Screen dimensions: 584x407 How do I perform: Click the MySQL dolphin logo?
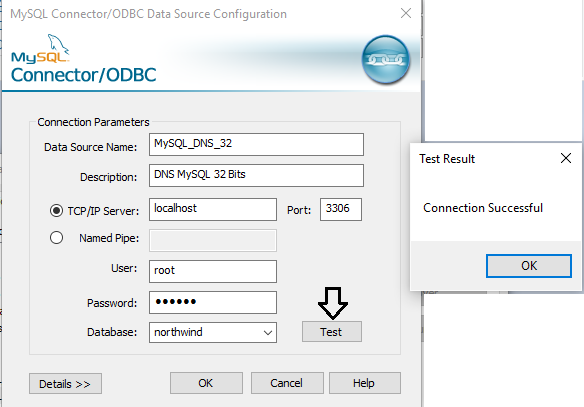[40, 49]
